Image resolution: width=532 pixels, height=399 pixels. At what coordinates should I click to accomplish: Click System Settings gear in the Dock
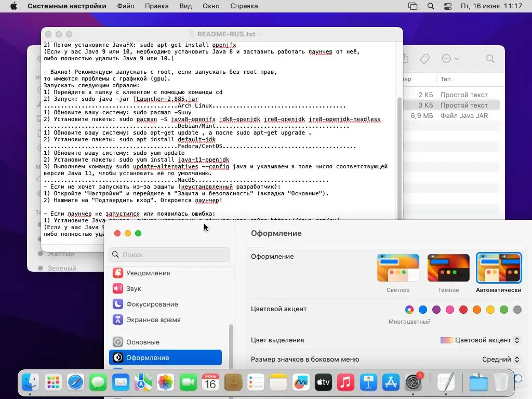(x=413, y=382)
